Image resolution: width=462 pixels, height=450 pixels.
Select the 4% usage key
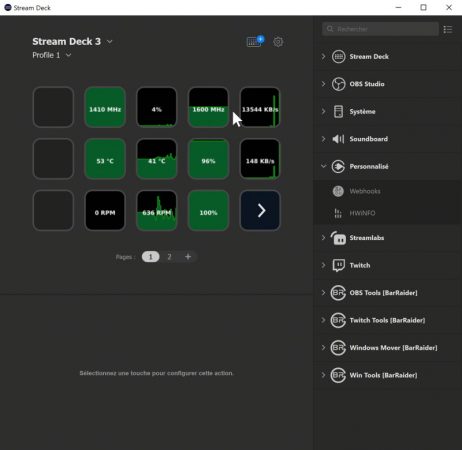click(157, 107)
